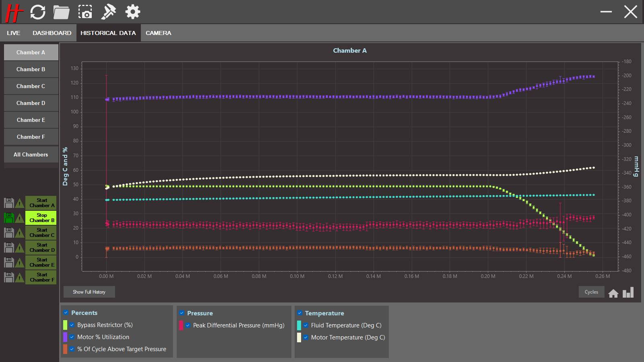Click the Peak Differential Pressure color swatch

tap(181, 325)
